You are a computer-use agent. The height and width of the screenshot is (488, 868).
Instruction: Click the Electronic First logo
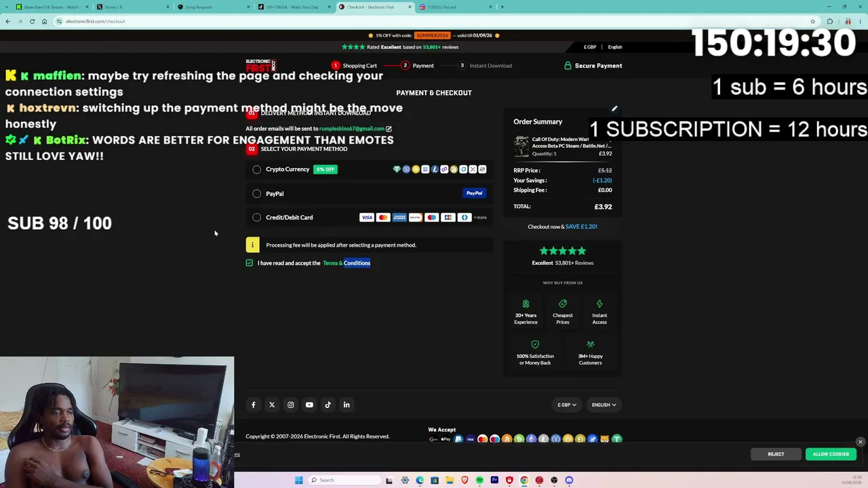(261, 65)
